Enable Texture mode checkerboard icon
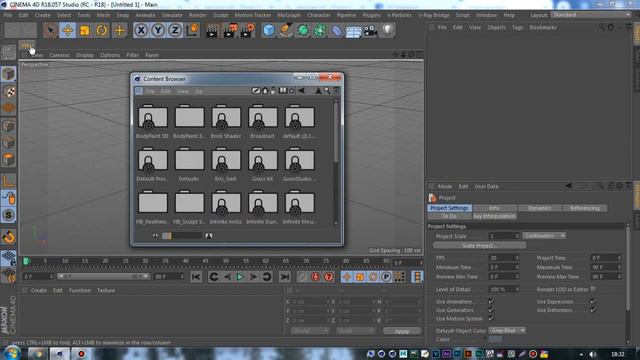 [9, 91]
